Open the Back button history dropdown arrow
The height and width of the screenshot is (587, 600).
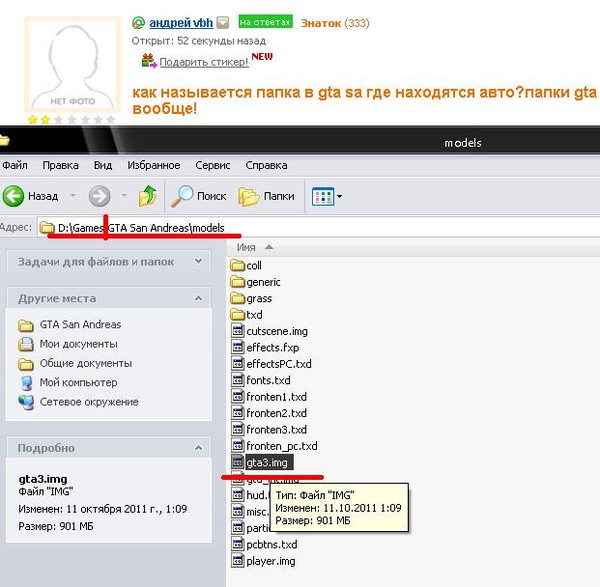coord(73,196)
